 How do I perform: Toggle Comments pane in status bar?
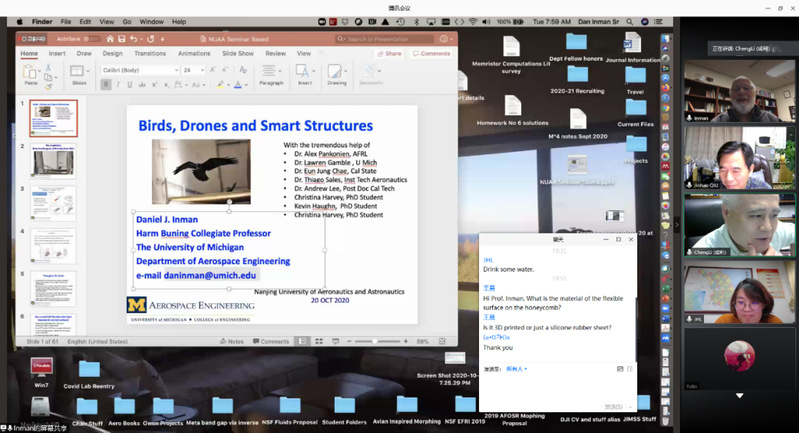pyautogui.click(x=270, y=341)
